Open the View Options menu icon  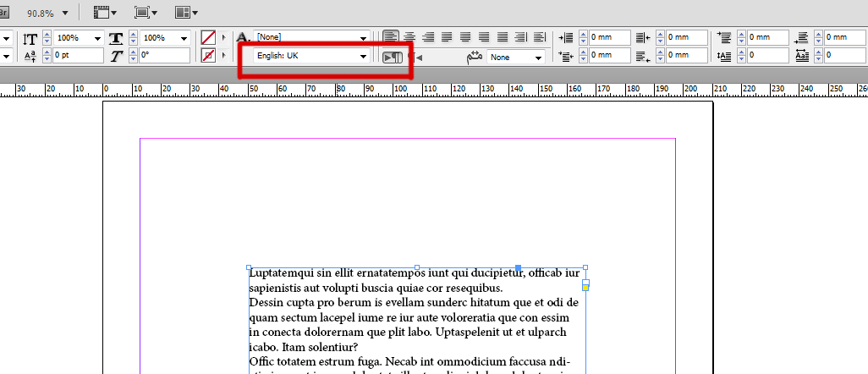pyautogui.click(x=105, y=12)
